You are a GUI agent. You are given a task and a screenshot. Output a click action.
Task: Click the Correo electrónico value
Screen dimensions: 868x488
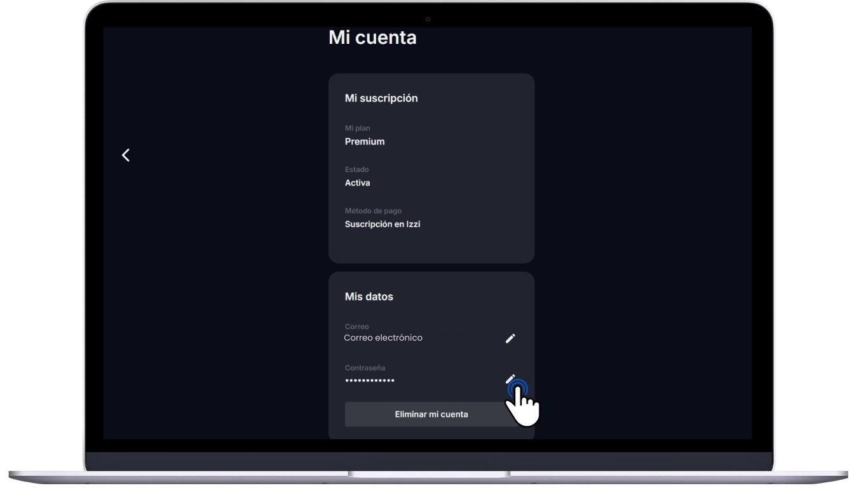click(x=383, y=338)
